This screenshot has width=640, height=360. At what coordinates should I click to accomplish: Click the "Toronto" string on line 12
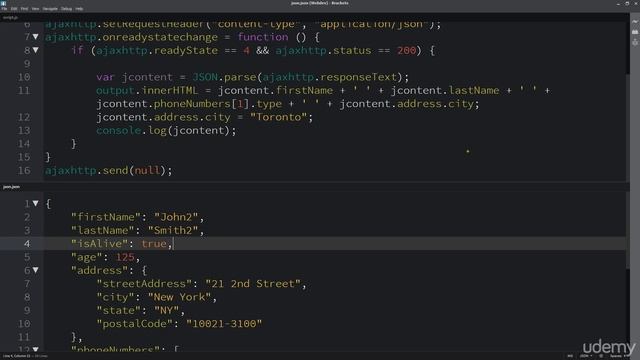278,117
